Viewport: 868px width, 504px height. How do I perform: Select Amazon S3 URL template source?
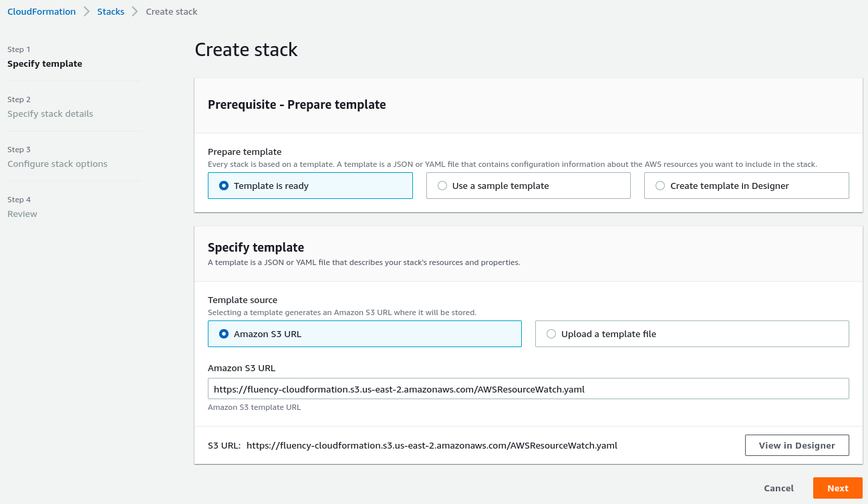point(364,334)
